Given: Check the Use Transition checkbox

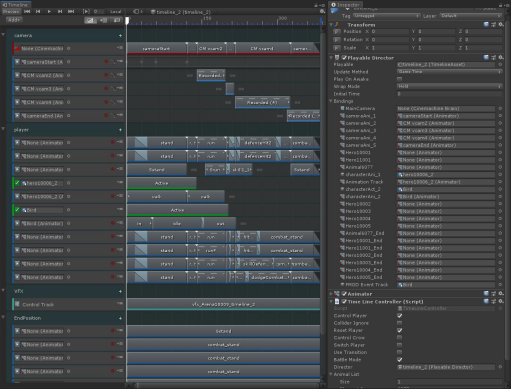Looking at the screenshot, I should [x=399, y=352].
